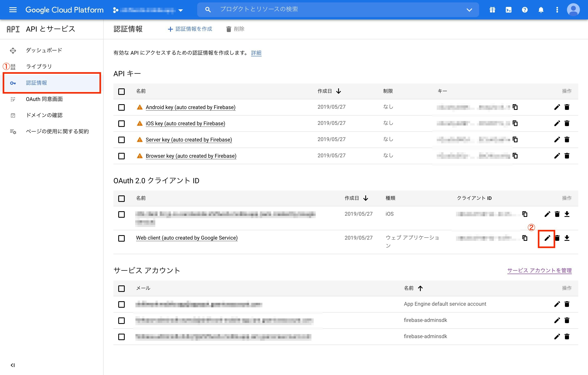Expand the search bar dropdown arrow
588x375 pixels.
(469, 10)
